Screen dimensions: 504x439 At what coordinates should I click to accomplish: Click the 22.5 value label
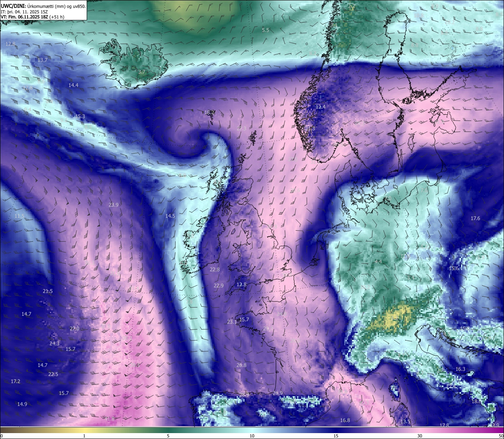[53, 374]
